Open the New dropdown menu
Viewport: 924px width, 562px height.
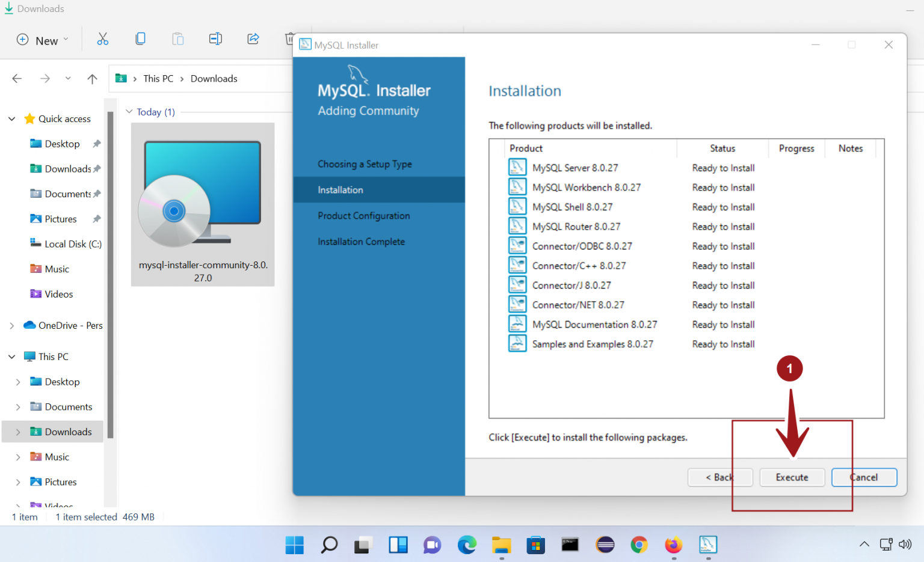pos(42,40)
